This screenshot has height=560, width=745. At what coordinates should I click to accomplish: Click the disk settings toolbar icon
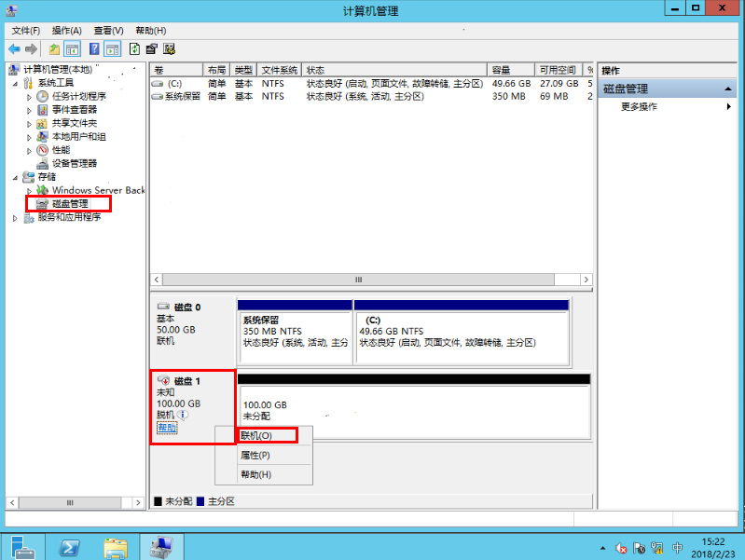pos(169,49)
